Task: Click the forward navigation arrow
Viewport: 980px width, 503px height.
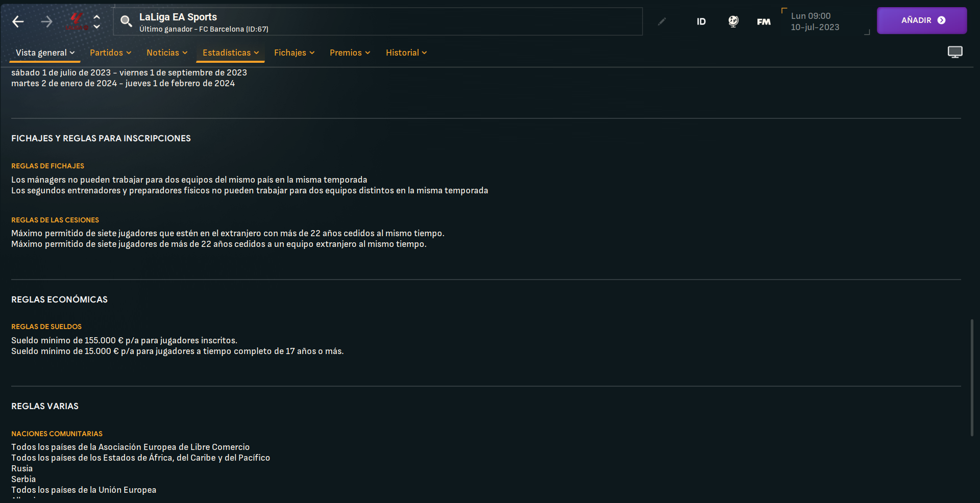Action: [x=46, y=21]
